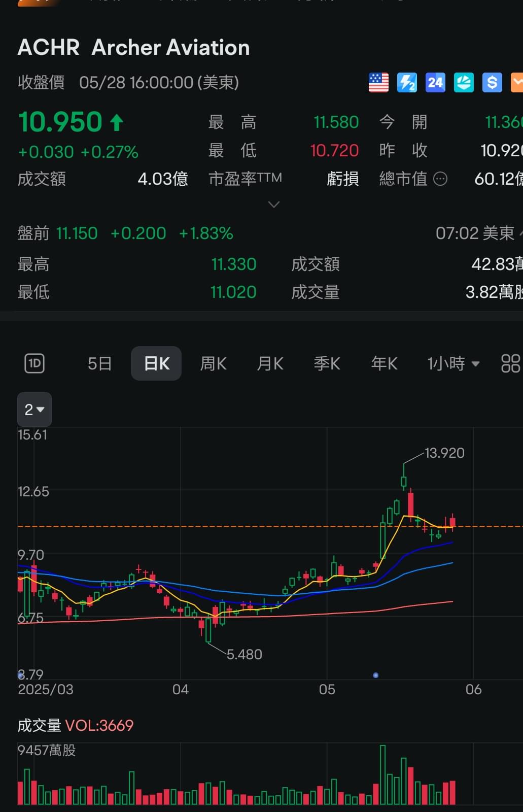The image size is (523, 812).
Task: Tap the 12.65 price axis label
Action: tap(33, 492)
